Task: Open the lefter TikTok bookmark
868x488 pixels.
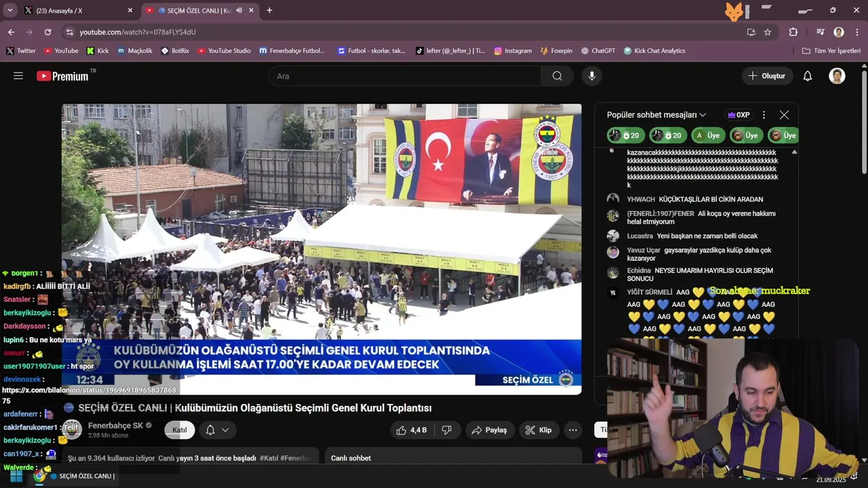Action: pyautogui.click(x=450, y=51)
